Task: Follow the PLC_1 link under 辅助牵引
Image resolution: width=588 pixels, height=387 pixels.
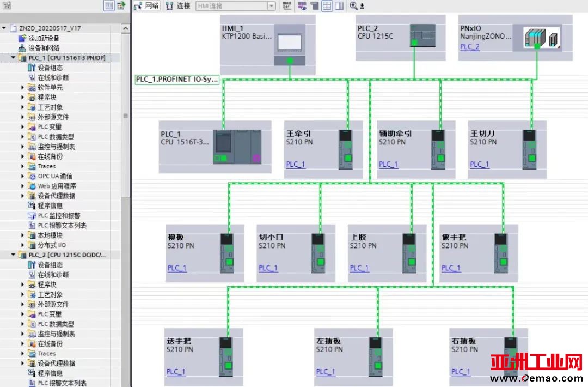Action: click(389, 164)
